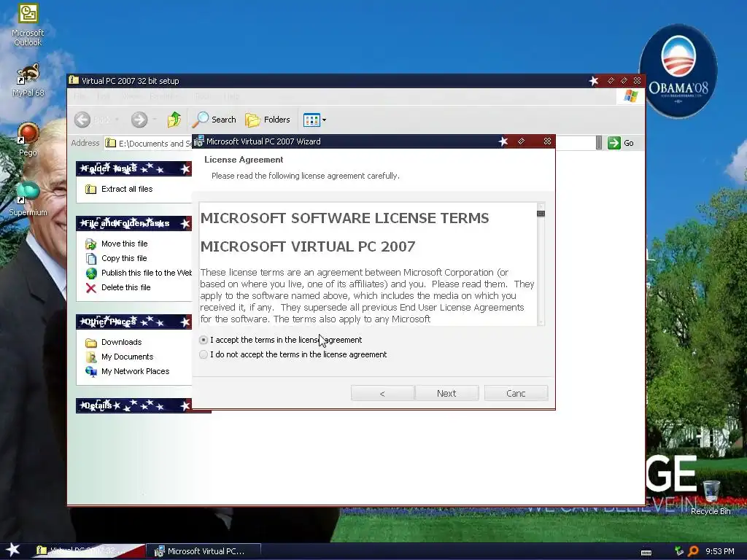
Task: Open Downloads in Other Places
Action: tap(122, 343)
